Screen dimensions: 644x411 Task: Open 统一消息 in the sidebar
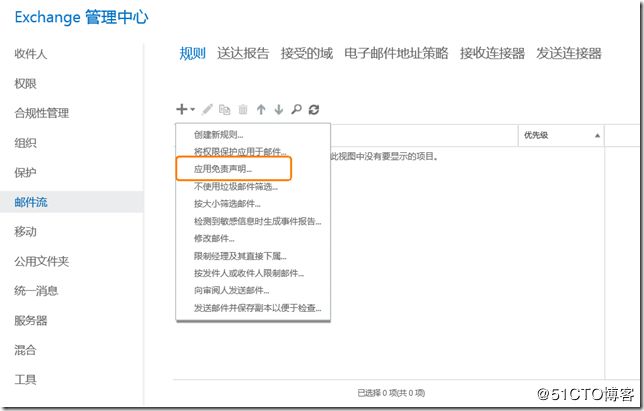click(36, 291)
